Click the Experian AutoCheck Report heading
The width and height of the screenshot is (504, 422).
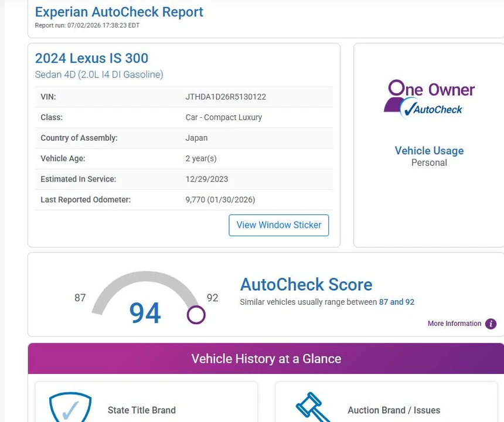coord(119,12)
